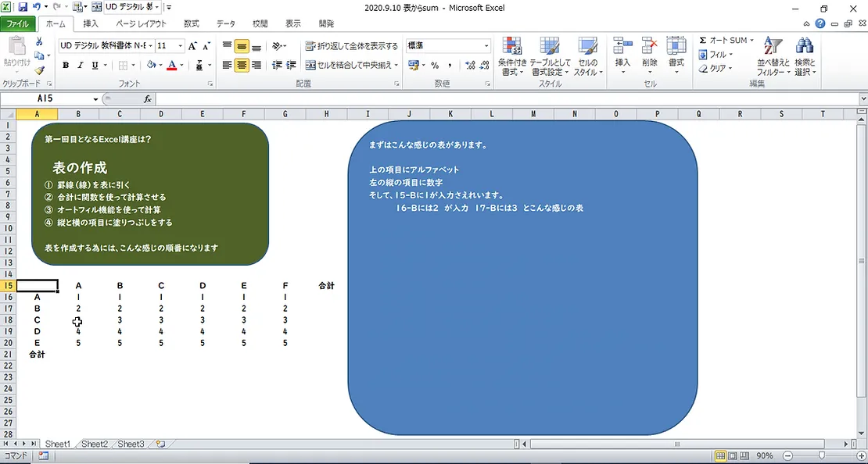Apply italic formatting with the I icon
The image size is (868, 464).
coord(80,66)
